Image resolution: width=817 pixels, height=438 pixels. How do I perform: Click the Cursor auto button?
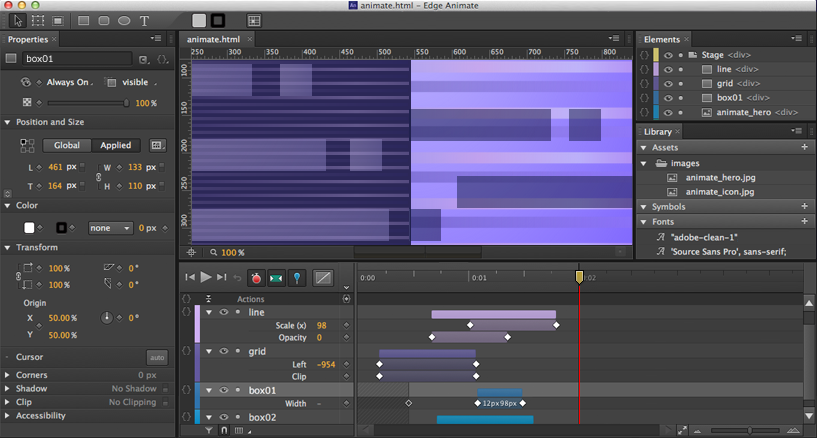pos(157,357)
